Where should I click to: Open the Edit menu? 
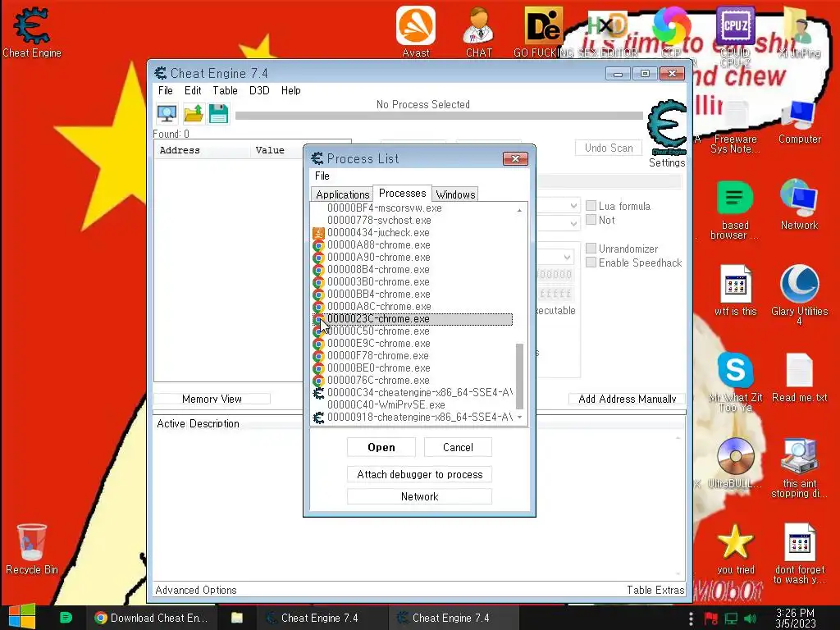[x=193, y=90]
